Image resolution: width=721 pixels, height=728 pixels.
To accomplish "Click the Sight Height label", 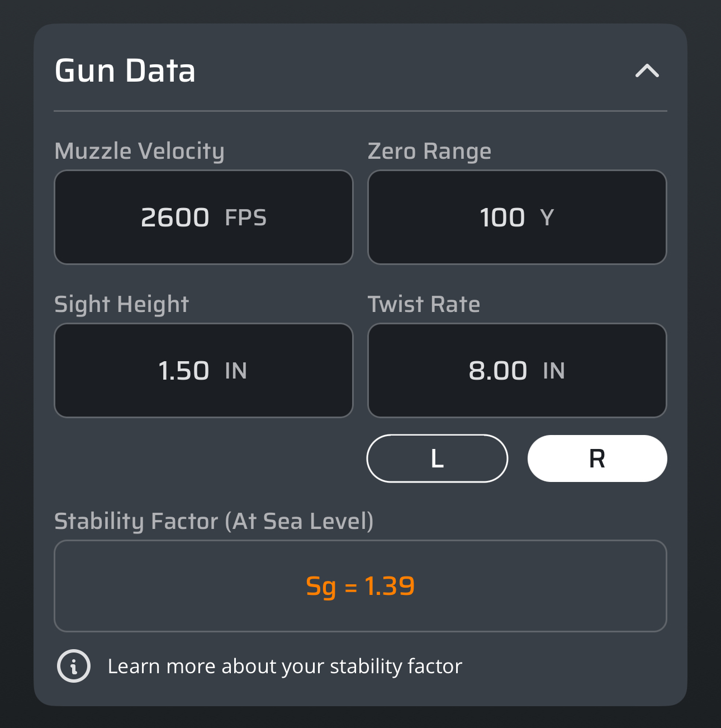I will click(x=122, y=305).
